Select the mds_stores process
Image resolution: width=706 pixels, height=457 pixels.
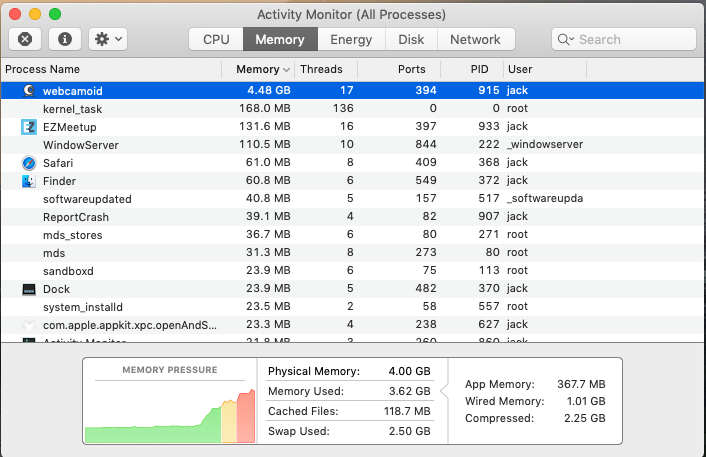pyautogui.click(x=72, y=235)
